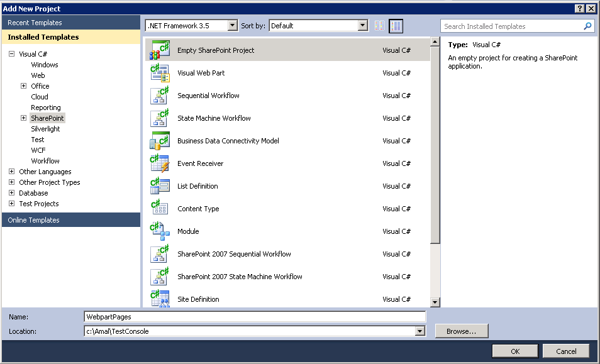Close the Add New Project dialog
Screen dimensions: 600x364
pos(591,8)
